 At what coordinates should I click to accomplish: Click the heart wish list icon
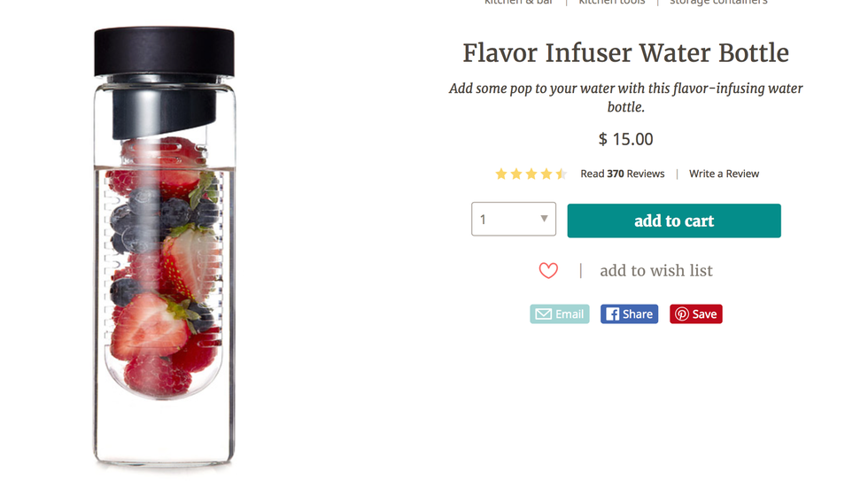tap(548, 271)
